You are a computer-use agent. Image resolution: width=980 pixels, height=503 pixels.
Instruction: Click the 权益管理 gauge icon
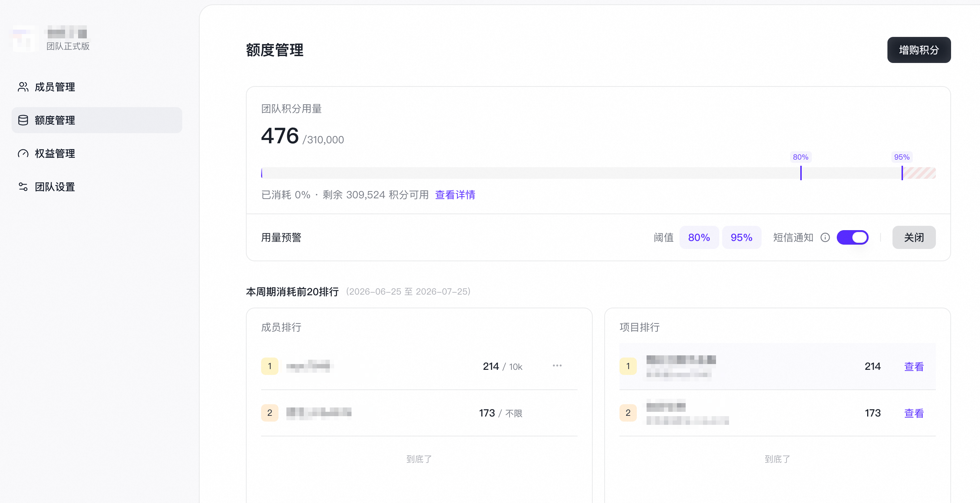(x=23, y=153)
